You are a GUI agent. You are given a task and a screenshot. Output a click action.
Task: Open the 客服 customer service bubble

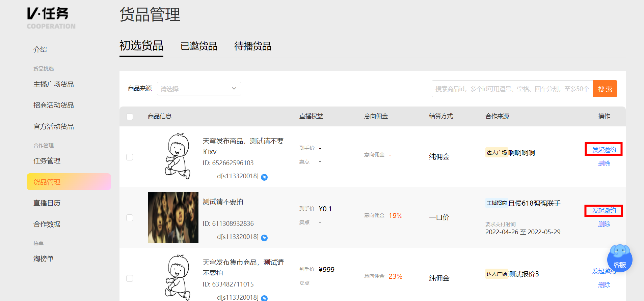(620, 259)
